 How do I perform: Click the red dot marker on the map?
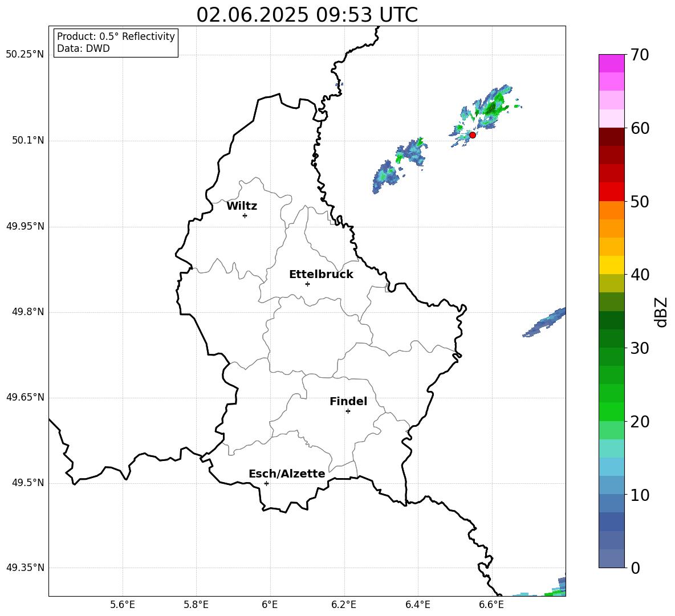point(472,135)
